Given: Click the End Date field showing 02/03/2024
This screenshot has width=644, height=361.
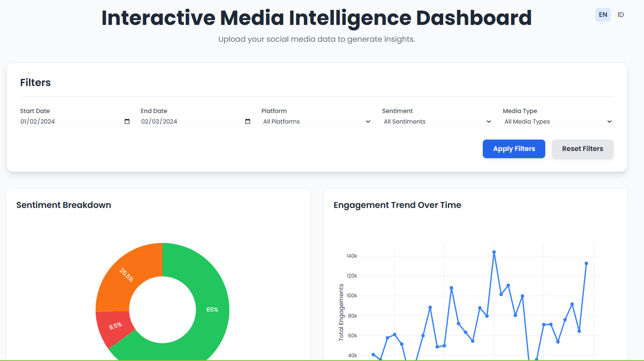Looking at the screenshot, I should 196,122.
